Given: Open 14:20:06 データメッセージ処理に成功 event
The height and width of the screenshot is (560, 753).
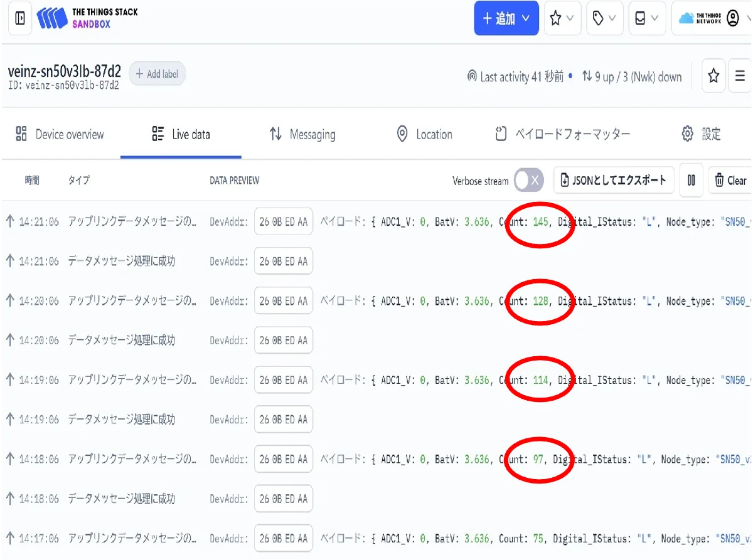Looking at the screenshot, I should [x=122, y=341].
